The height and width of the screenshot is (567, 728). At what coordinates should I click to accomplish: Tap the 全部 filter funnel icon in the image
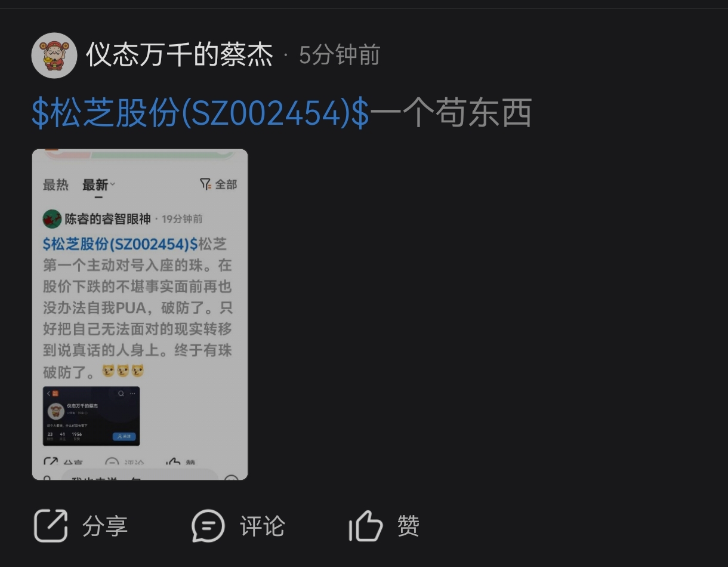point(205,184)
